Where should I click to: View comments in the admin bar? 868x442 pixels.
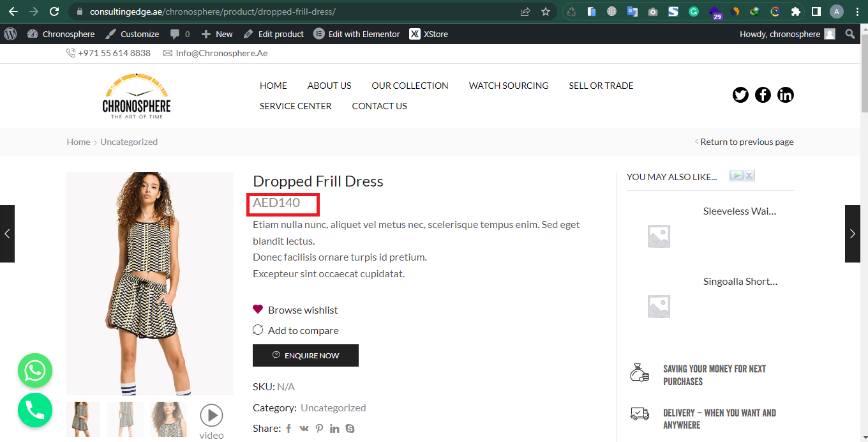click(x=180, y=34)
